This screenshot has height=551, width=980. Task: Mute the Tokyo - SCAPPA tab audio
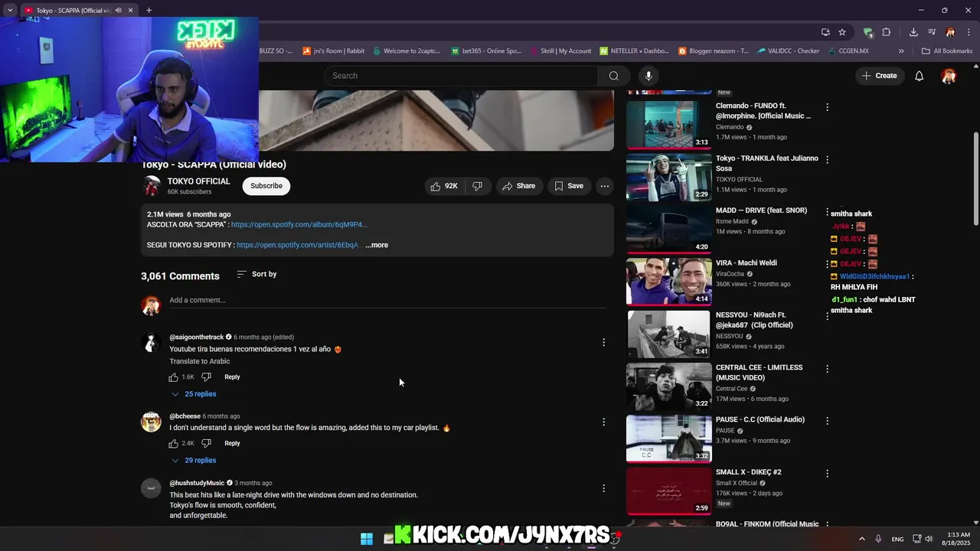(118, 11)
